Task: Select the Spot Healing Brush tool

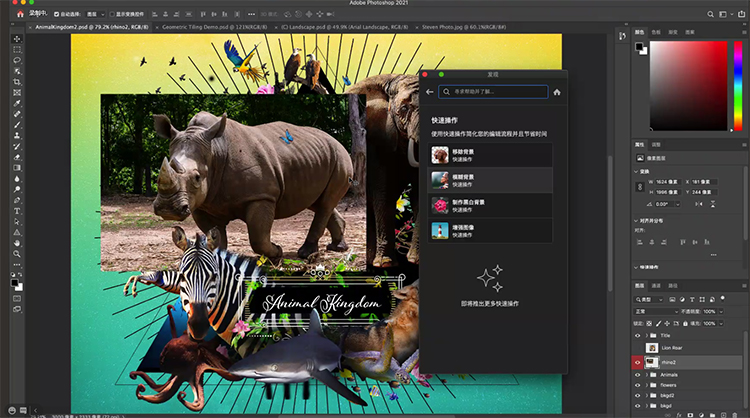Action: [x=17, y=114]
